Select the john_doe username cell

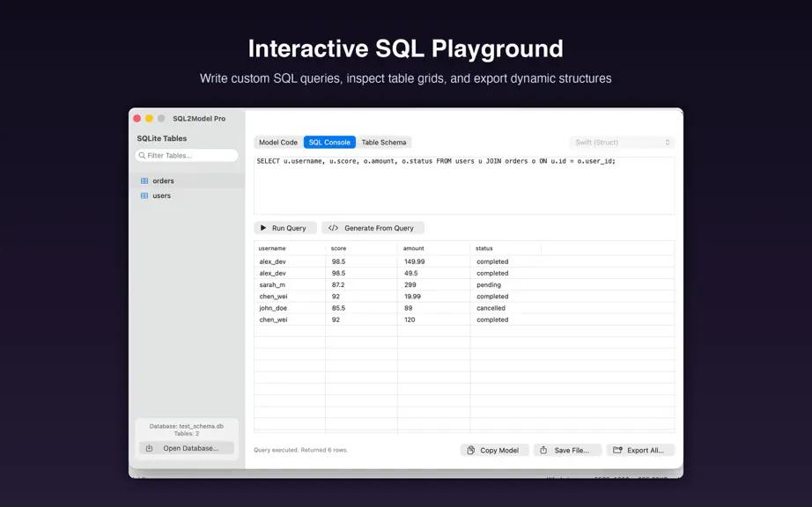pos(290,308)
